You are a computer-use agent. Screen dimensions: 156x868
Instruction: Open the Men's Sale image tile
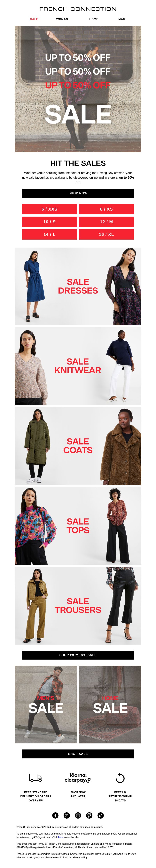tap(46, 704)
